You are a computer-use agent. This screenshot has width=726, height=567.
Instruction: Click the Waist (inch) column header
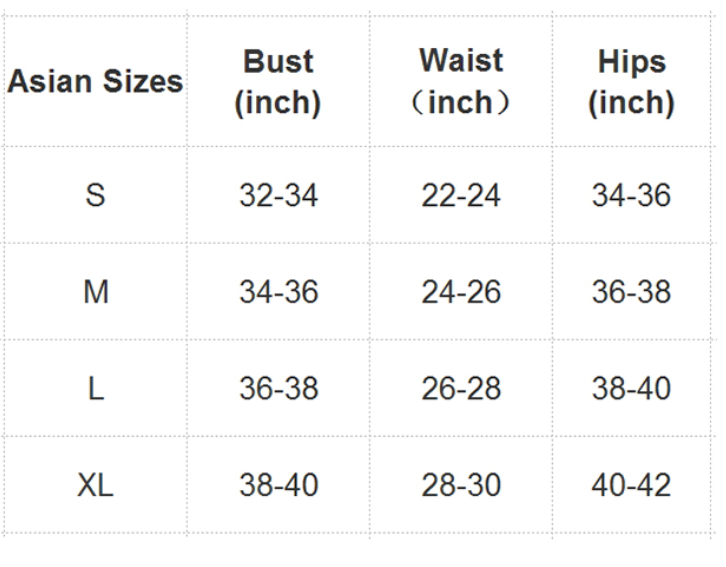(461, 81)
